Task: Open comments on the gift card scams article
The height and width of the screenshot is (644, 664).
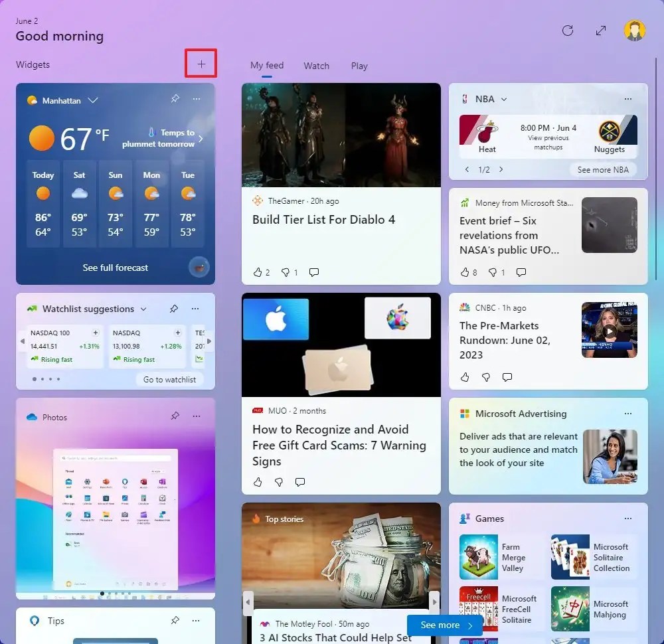Action: coord(300,483)
